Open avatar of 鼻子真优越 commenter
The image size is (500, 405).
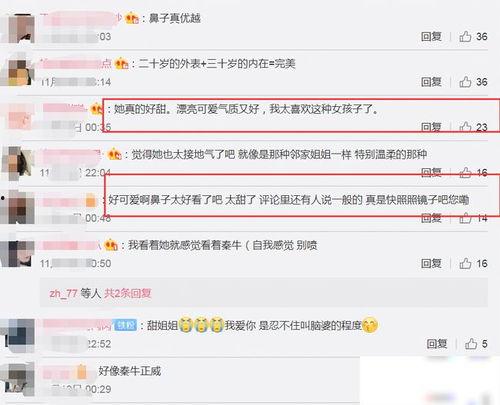click(x=18, y=28)
